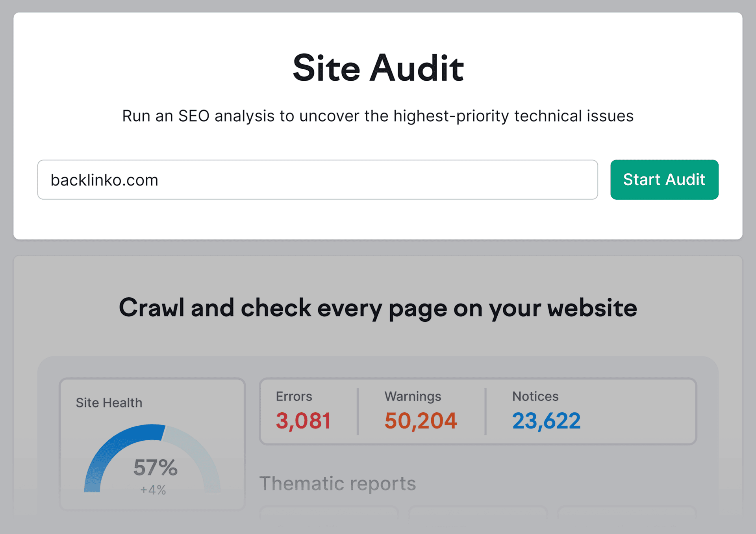Click the domain input containing backlinko.com
Screen dimensions: 756x534
tap(317, 180)
